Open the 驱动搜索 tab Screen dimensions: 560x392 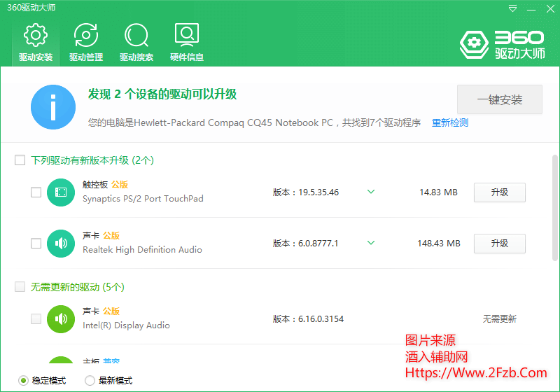[x=136, y=43]
